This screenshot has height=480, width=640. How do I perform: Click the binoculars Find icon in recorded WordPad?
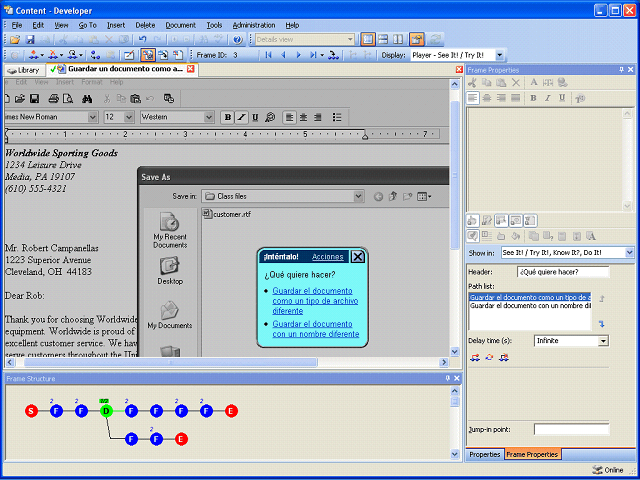[x=87, y=98]
